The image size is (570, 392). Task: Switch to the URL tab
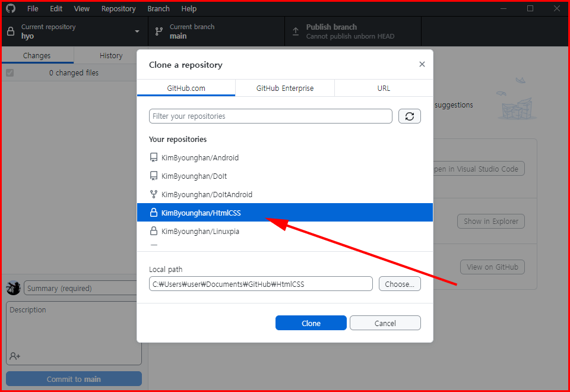point(384,88)
